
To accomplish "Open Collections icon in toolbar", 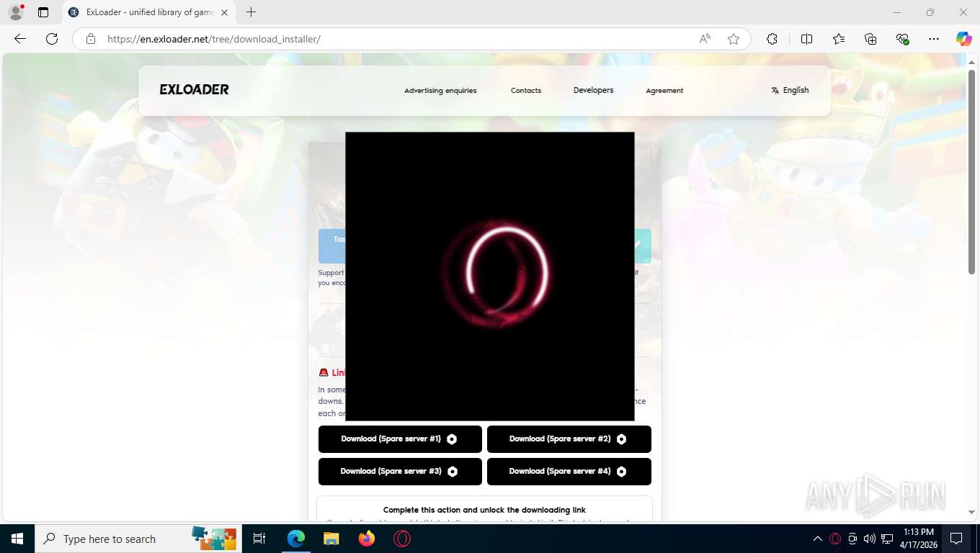I will [870, 39].
